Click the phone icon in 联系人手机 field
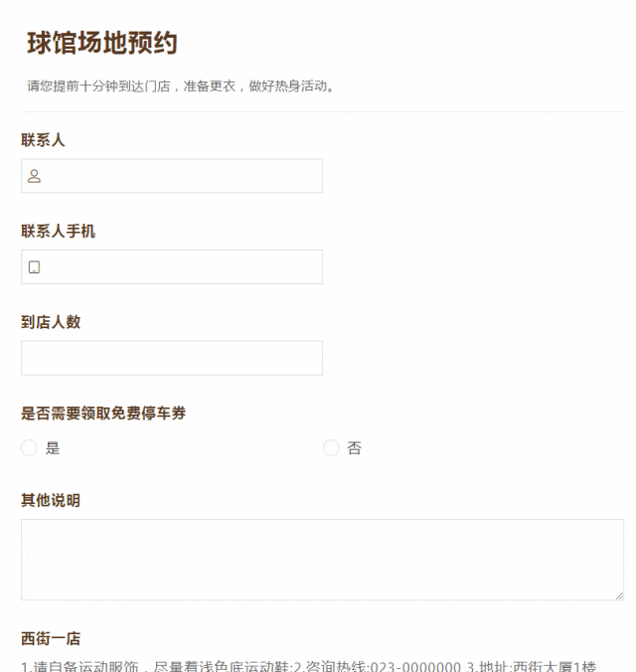This screenshot has width=636, height=672. coord(34,267)
